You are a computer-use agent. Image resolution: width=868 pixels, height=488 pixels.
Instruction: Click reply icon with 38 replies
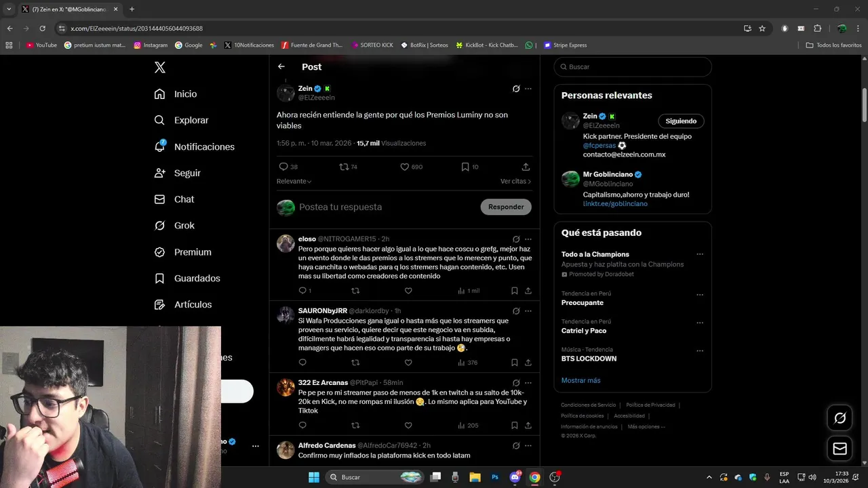[x=283, y=167]
